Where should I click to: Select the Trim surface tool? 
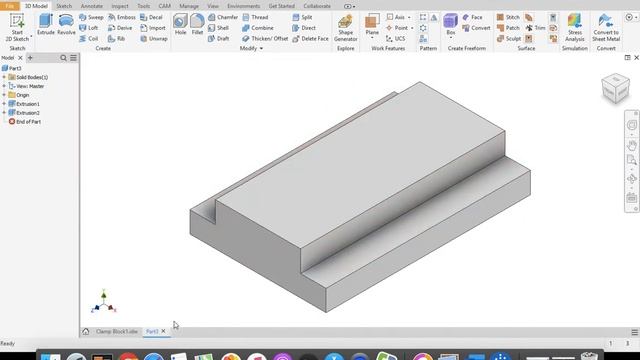tap(535, 28)
